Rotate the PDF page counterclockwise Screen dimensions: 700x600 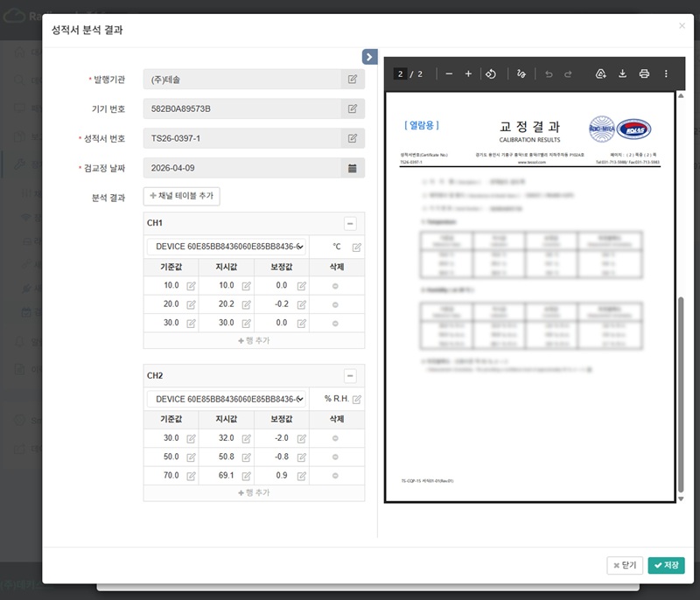[x=491, y=73]
